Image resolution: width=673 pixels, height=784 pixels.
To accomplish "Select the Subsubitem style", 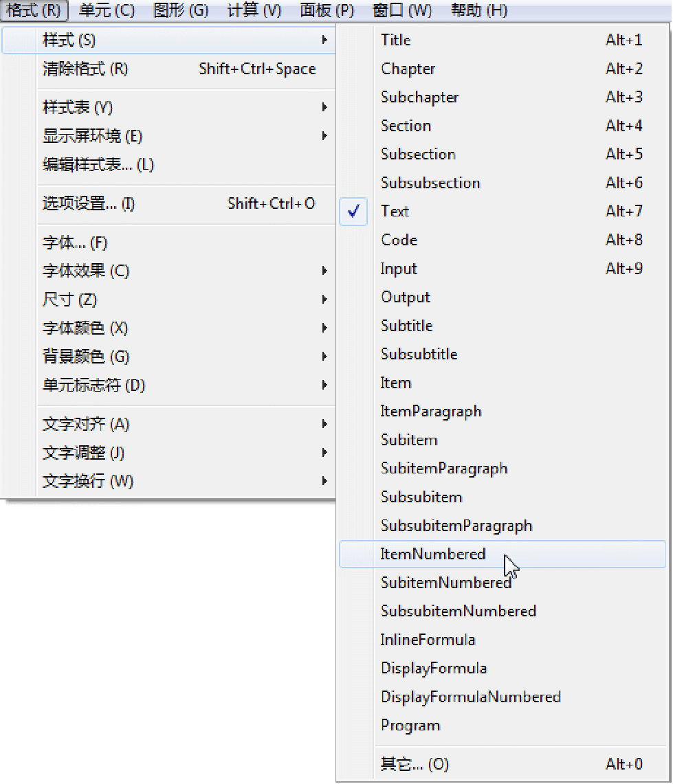I will point(503,497).
